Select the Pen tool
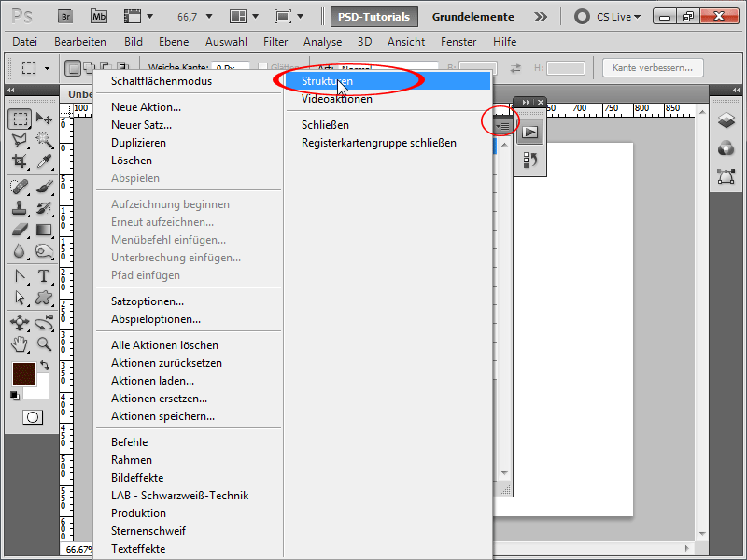This screenshot has height=560, width=747. 20,276
